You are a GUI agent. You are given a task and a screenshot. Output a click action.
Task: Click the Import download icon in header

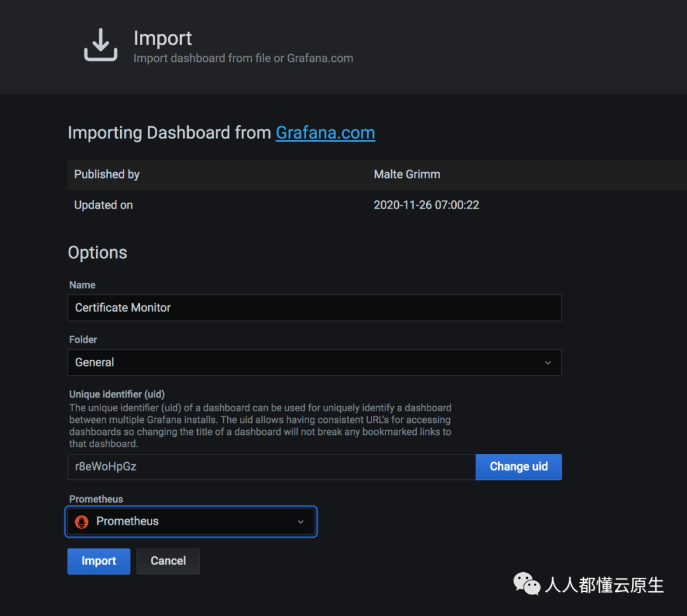pyautogui.click(x=101, y=44)
